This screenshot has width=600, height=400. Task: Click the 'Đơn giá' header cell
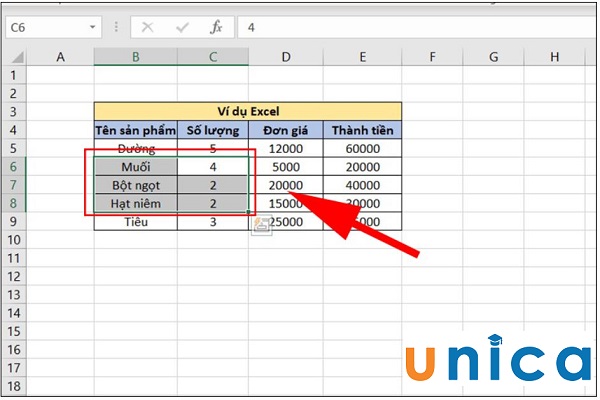coord(286,130)
